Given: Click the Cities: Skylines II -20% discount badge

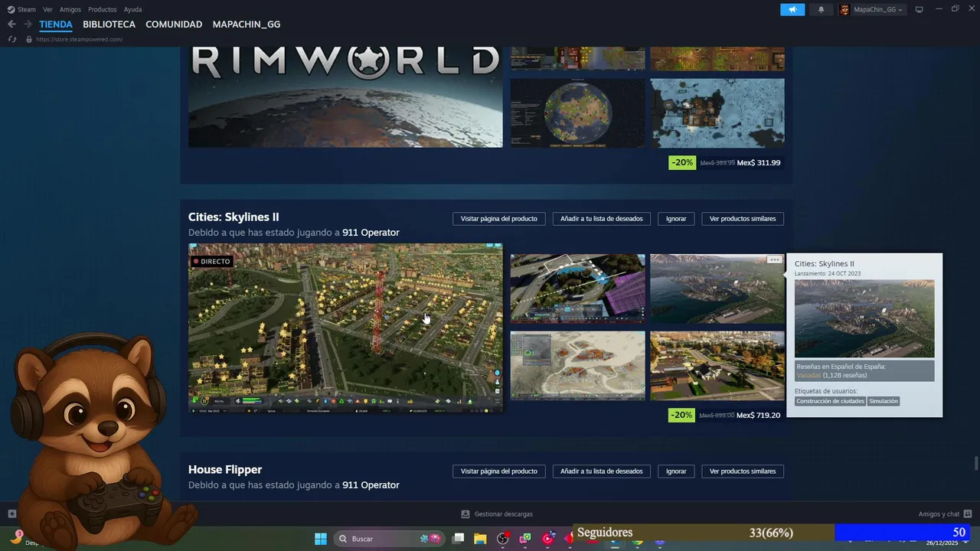Looking at the screenshot, I should (682, 416).
